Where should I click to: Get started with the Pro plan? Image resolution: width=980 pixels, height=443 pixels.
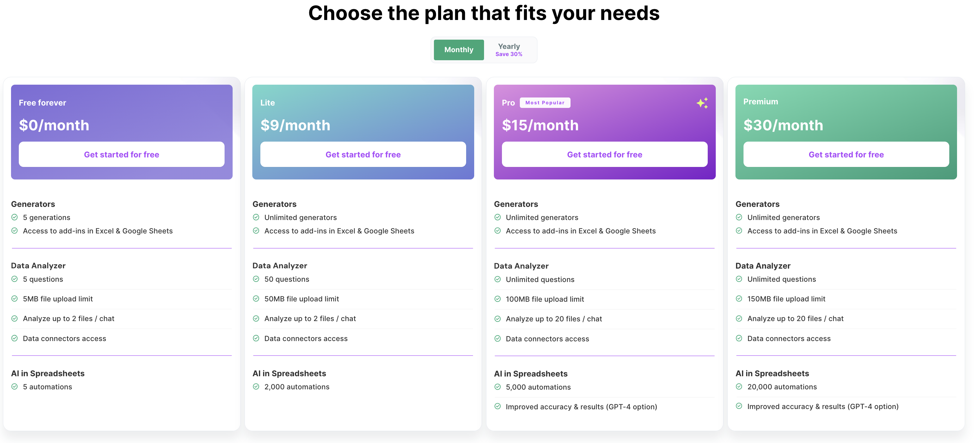605,154
